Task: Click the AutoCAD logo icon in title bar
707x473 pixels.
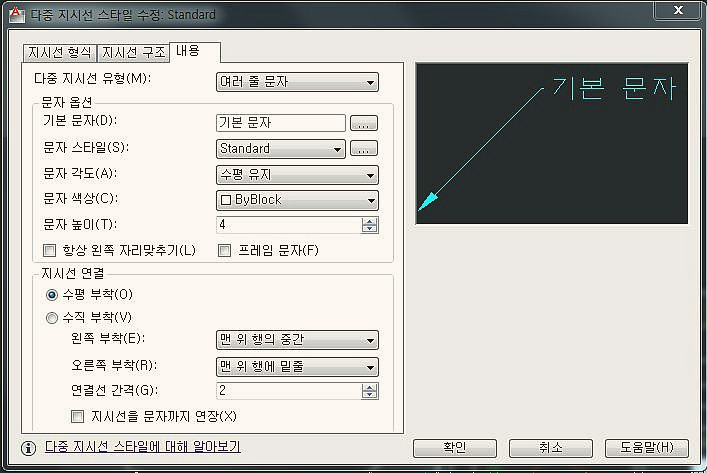Action: [x=16, y=14]
